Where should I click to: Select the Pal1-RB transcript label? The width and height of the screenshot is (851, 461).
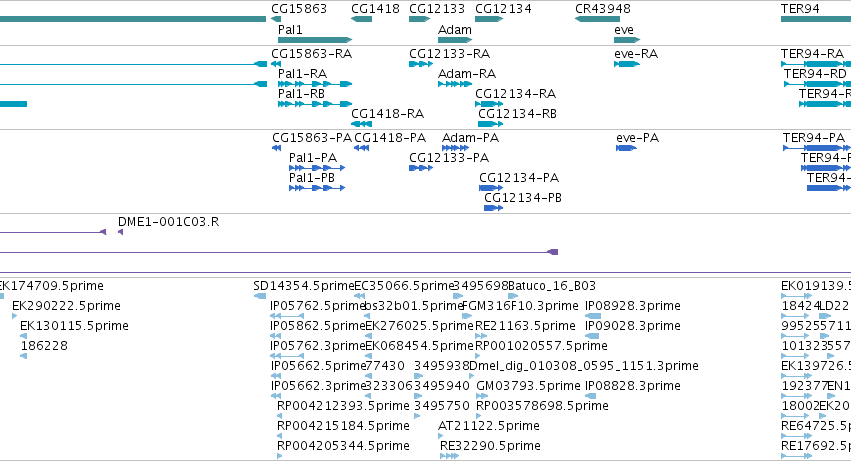[x=301, y=94]
